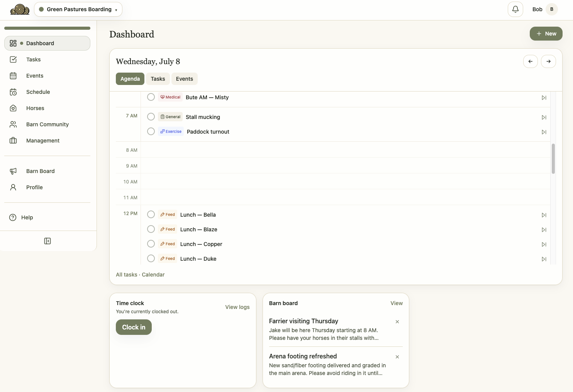This screenshot has height=392, width=573.
Task: Click the General tag on Stall mucking
Action: 170,117
